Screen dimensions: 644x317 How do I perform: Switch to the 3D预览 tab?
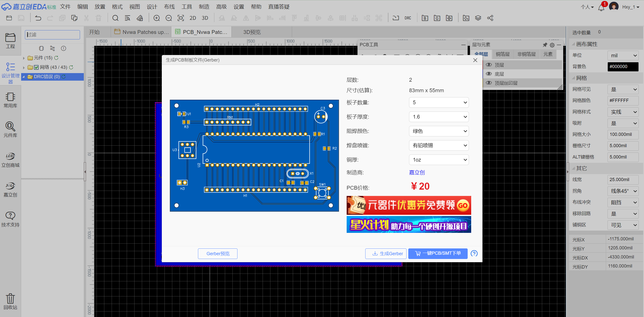(252, 32)
